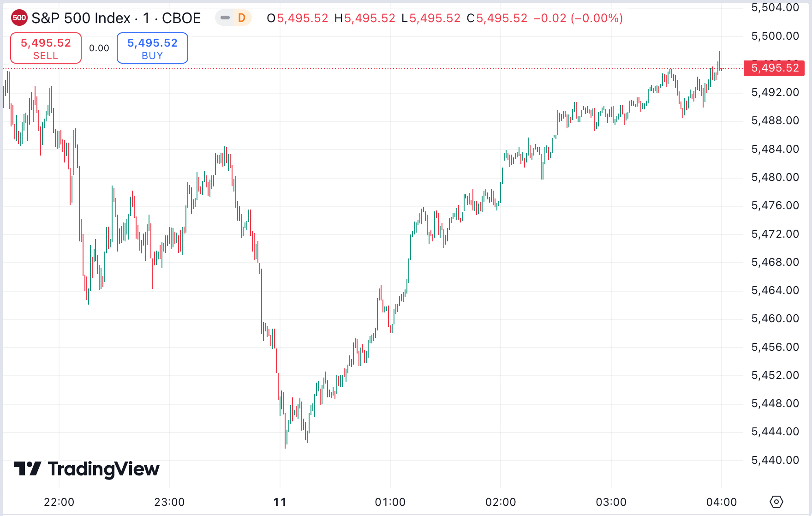Click the 22:00 time axis label
This screenshot has width=812, height=516.
(59, 502)
